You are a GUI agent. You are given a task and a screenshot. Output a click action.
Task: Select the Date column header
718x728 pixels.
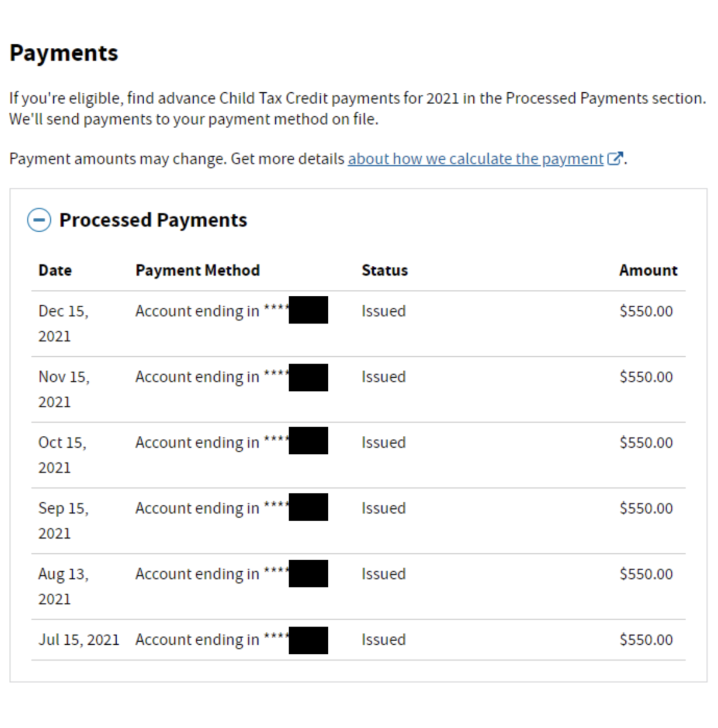(54, 270)
